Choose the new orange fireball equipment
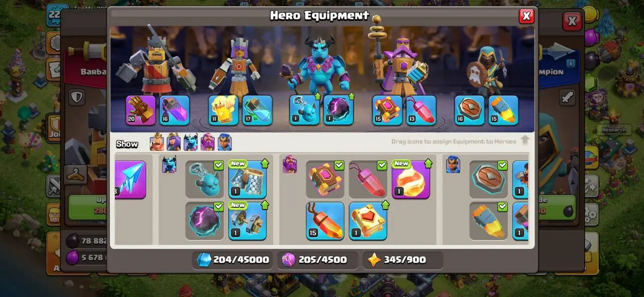The image size is (644, 297). tap(411, 179)
